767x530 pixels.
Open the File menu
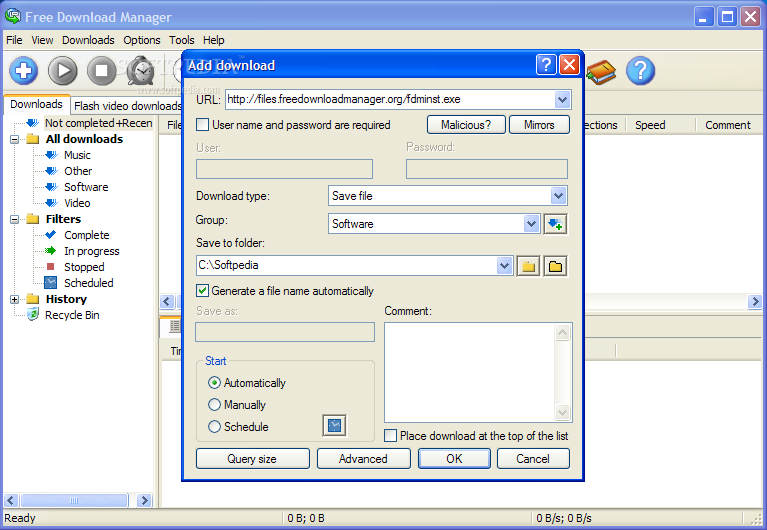14,40
